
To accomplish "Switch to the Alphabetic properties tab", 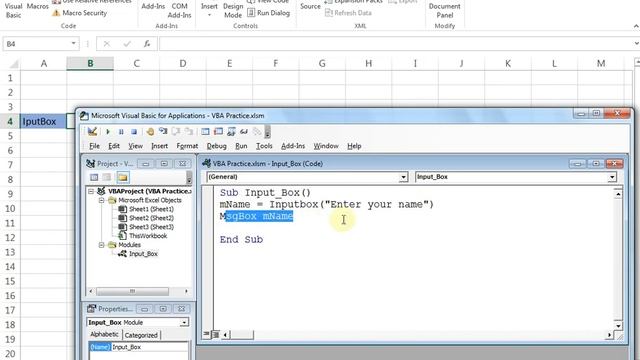I will click(x=104, y=334).
